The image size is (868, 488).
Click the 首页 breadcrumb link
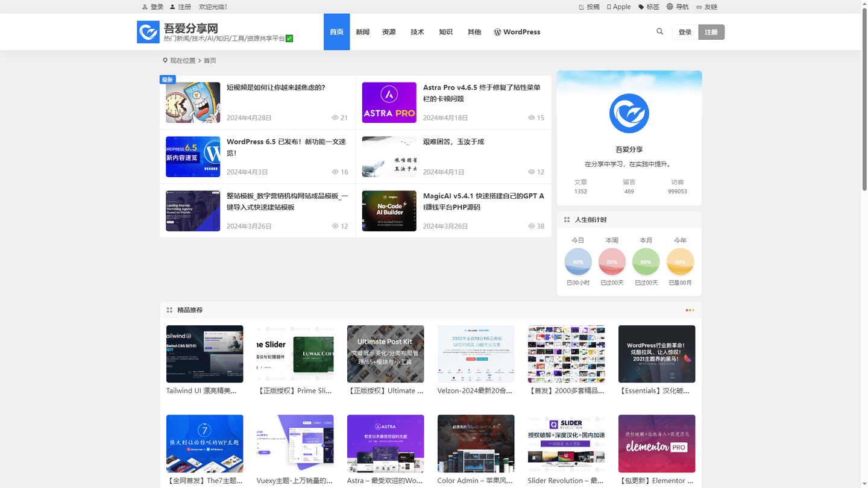coord(210,60)
